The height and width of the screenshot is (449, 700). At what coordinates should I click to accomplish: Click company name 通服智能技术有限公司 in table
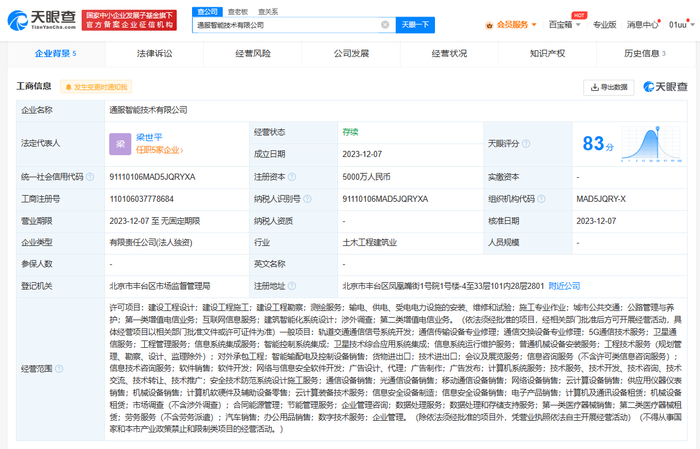pos(148,110)
